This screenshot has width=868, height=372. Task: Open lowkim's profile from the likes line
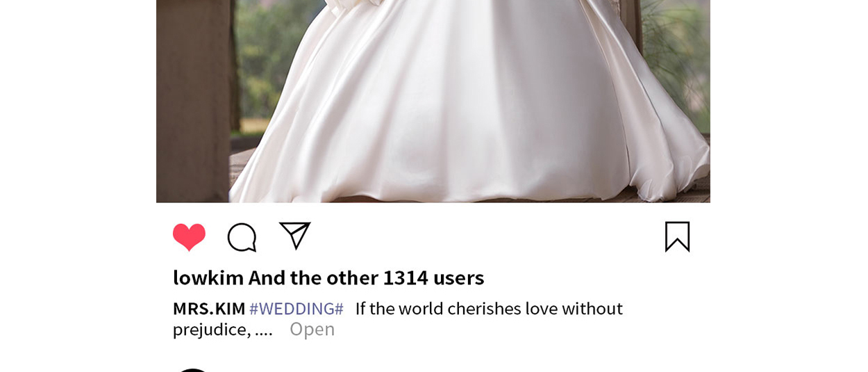208,277
